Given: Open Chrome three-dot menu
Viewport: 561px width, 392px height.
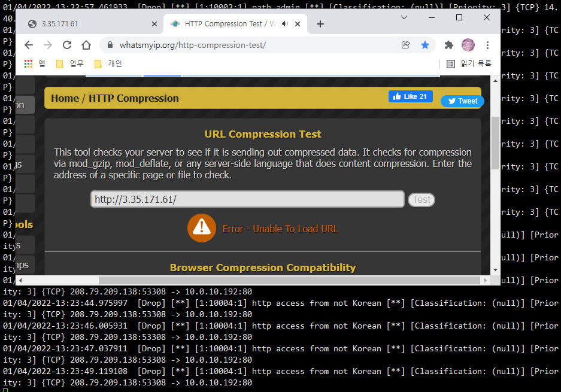Looking at the screenshot, I should coord(487,45).
